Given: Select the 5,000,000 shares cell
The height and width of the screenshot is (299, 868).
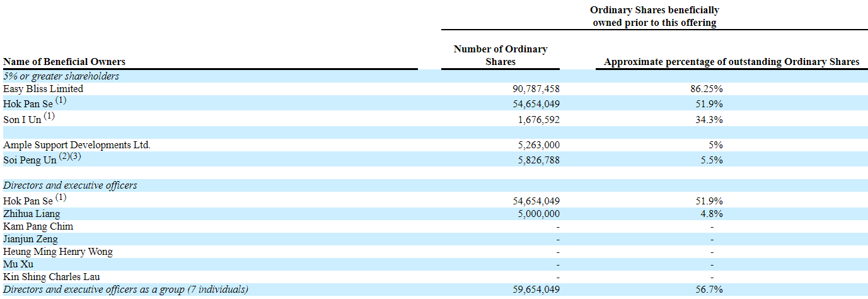Looking at the screenshot, I should pyautogui.click(x=536, y=214).
